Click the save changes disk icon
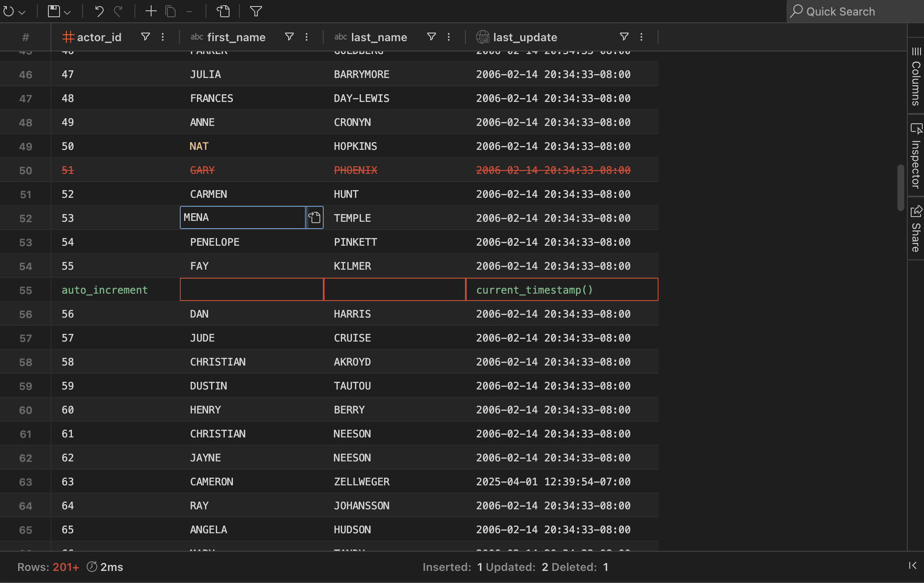The image size is (924, 583). [54, 11]
